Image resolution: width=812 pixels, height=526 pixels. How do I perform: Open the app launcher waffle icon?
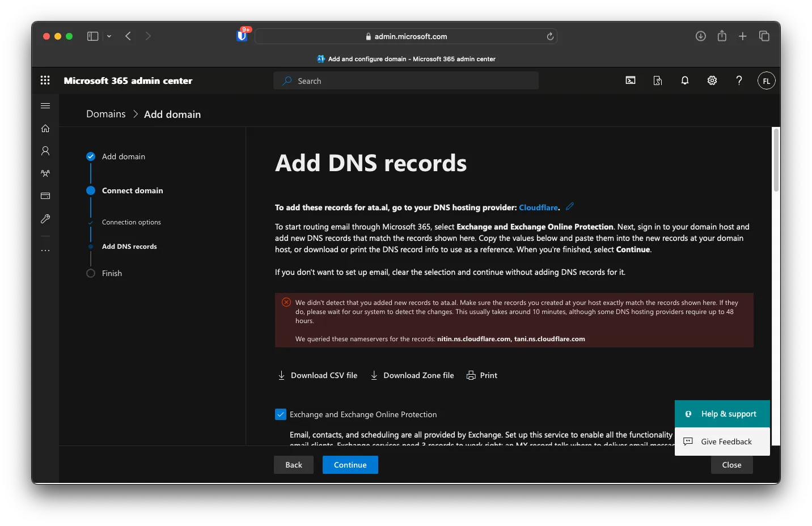pos(45,80)
